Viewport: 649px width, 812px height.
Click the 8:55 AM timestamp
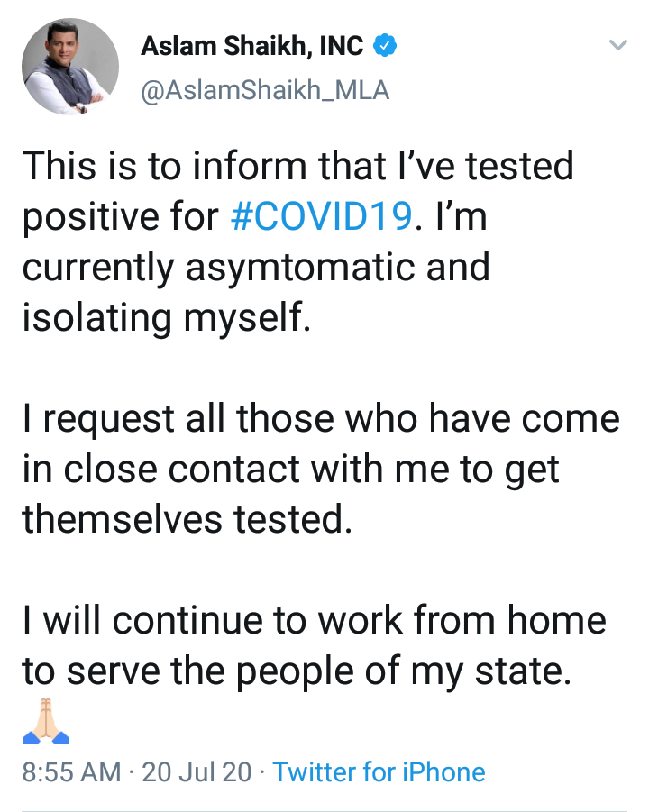click(71, 772)
